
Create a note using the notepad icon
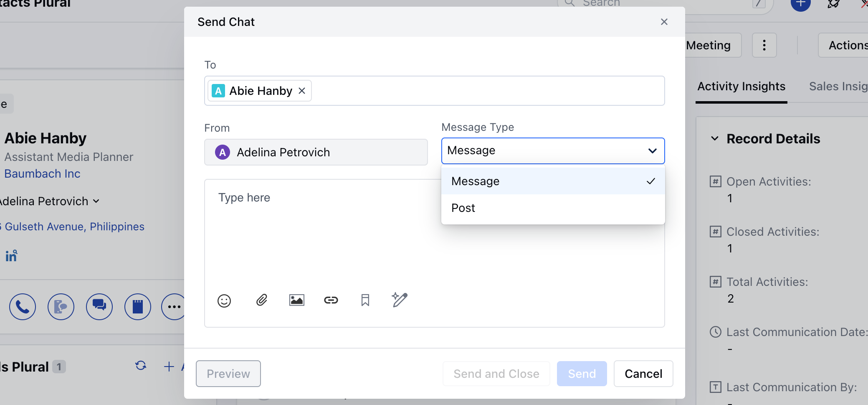coord(138,306)
